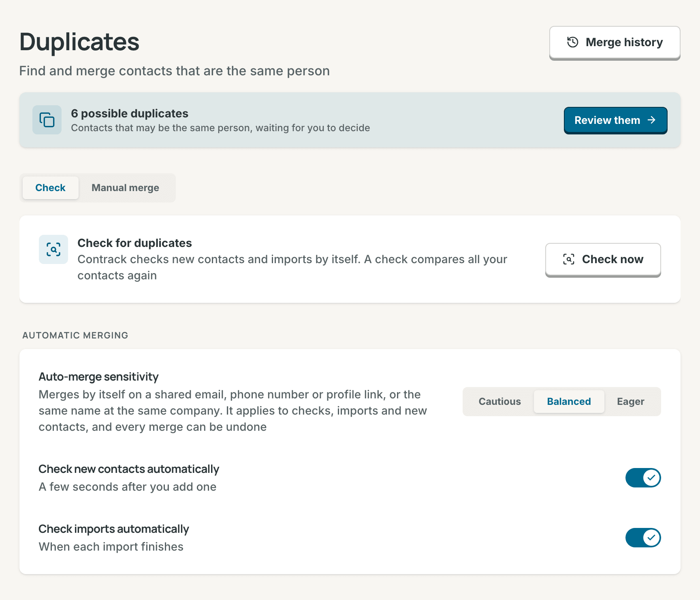The height and width of the screenshot is (600, 700).
Task: Click the 'Check for duplicates' heading
Action: 134,243
